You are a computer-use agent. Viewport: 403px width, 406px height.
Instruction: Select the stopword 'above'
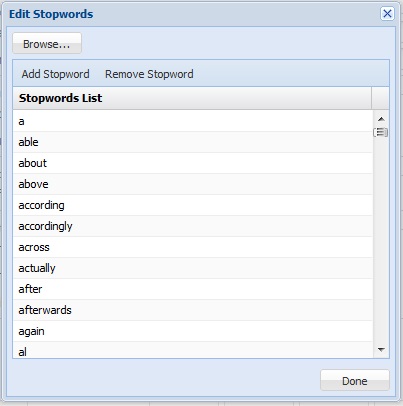[193, 184]
